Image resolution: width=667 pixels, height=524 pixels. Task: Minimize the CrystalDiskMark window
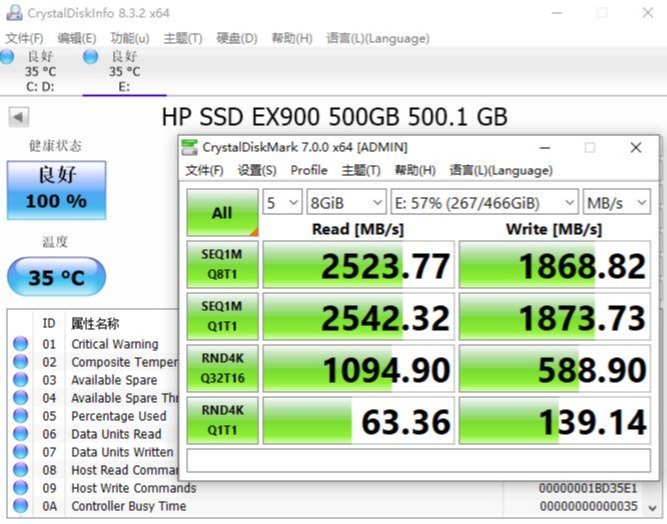pyautogui.click(x=545, y=148)
